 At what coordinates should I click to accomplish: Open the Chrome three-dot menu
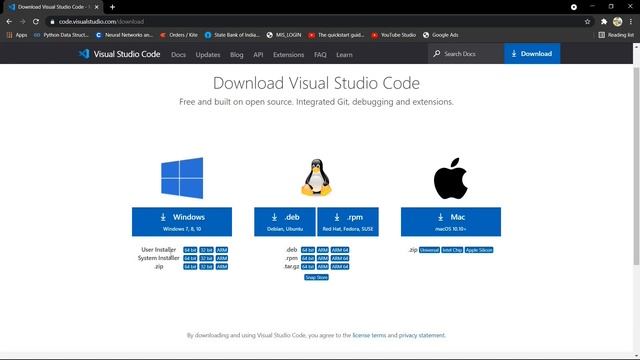631,22
